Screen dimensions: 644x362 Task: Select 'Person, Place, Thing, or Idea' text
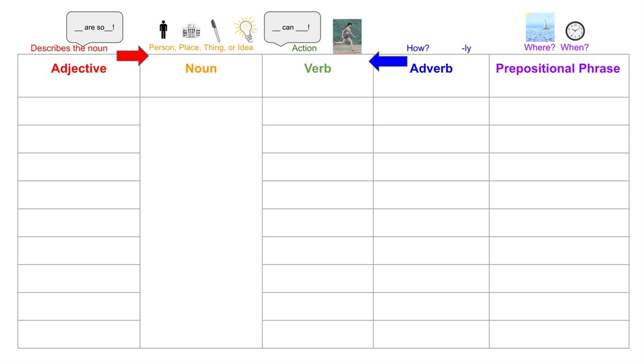(x=201, y=48)
